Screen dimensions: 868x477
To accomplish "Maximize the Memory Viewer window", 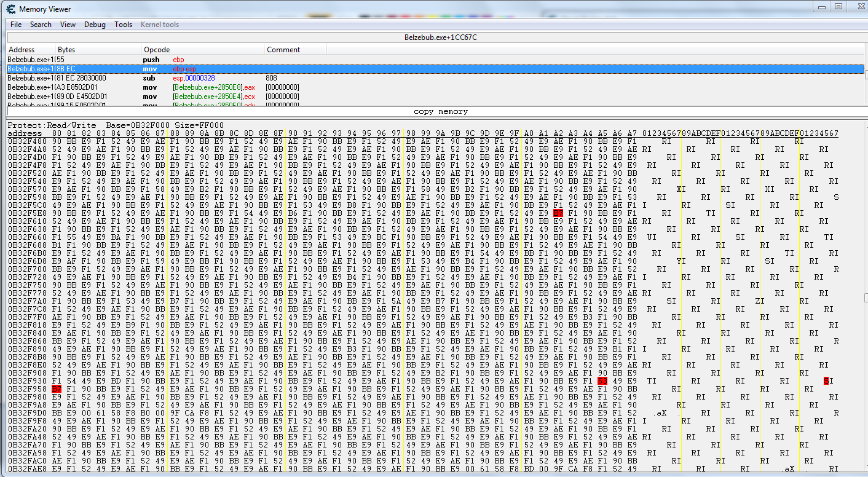I will pos(838,6).
